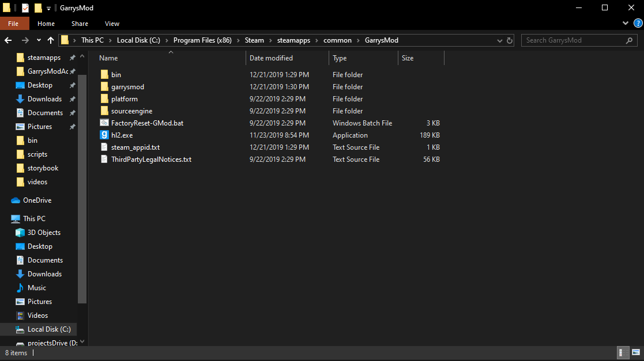Click the New folder quick access icon
644x361 pixels.
pyautogui.click(x=38, y=8)
